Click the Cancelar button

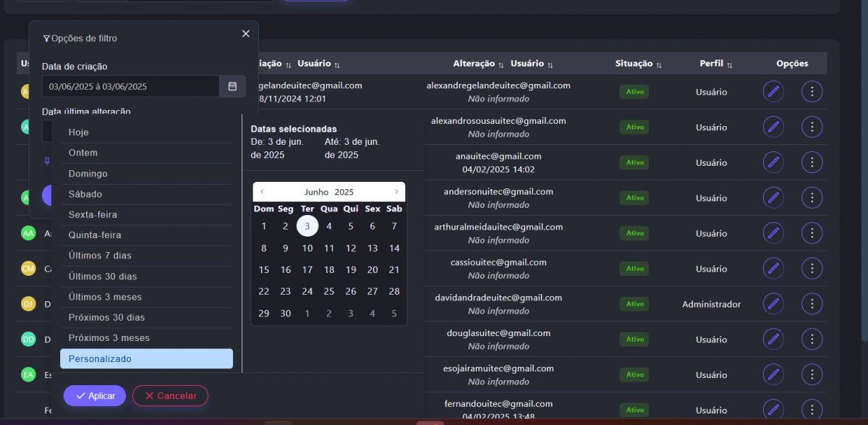pos(170,396)
